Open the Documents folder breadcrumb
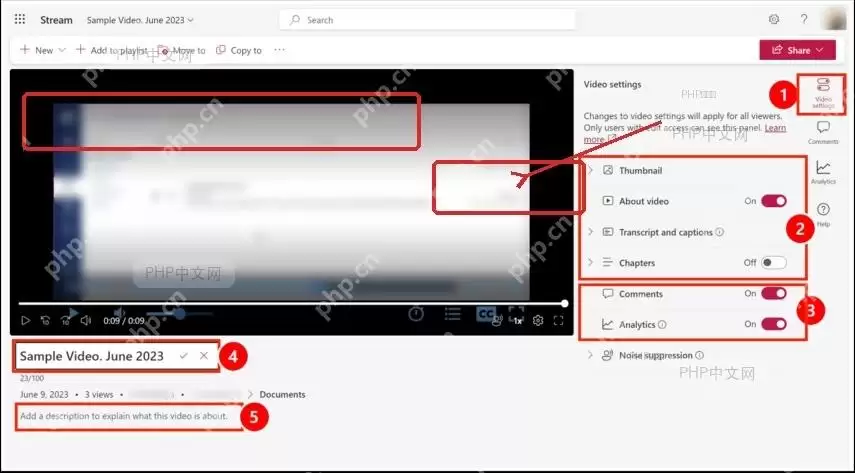Screen dimensions: 855x473 282,394
